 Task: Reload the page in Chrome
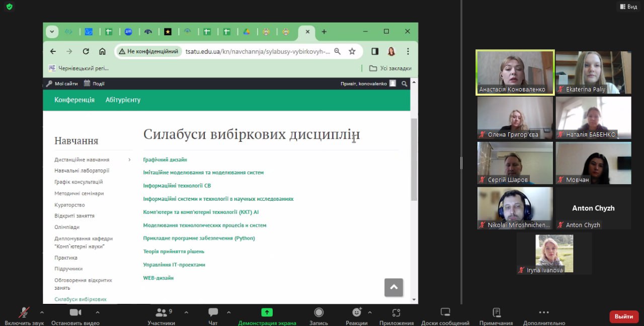click(86, 51)
